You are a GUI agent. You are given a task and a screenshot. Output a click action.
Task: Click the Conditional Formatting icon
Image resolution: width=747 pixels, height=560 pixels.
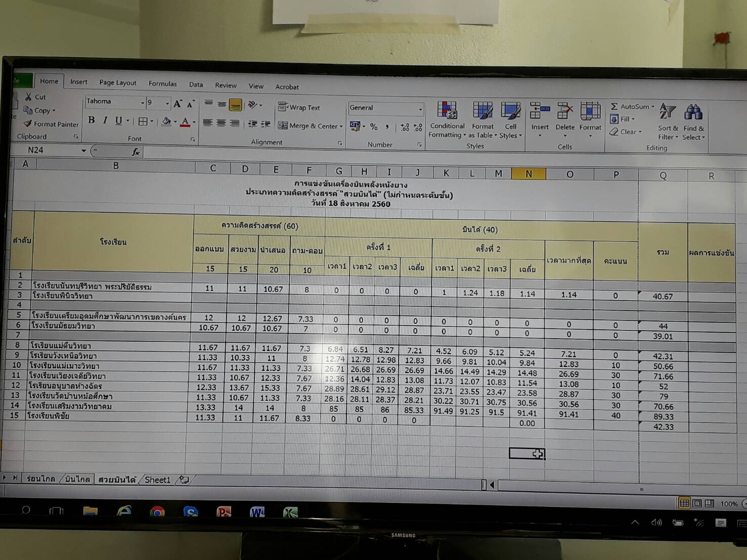tap(447, 111)
